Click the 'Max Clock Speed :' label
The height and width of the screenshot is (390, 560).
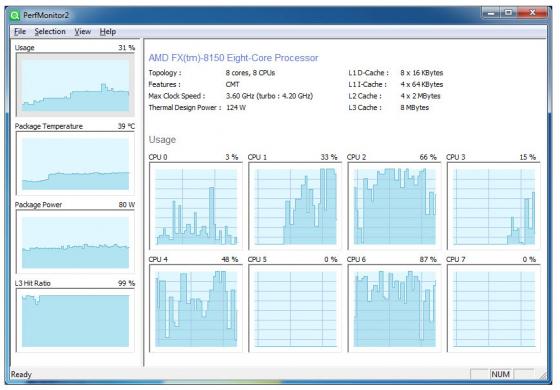point(177,96)
